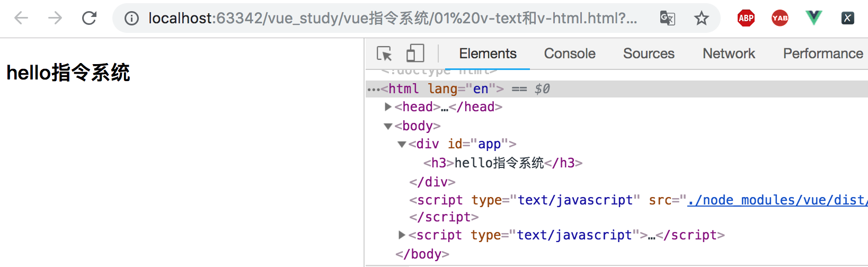This screenshot has width=868, height=267.
Task: Switch to the Console tab
Action: tap(570, 54)
